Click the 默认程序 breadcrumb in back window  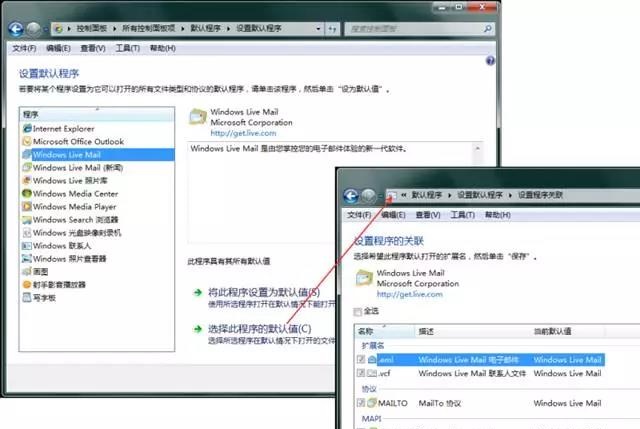tap(205, 29)
